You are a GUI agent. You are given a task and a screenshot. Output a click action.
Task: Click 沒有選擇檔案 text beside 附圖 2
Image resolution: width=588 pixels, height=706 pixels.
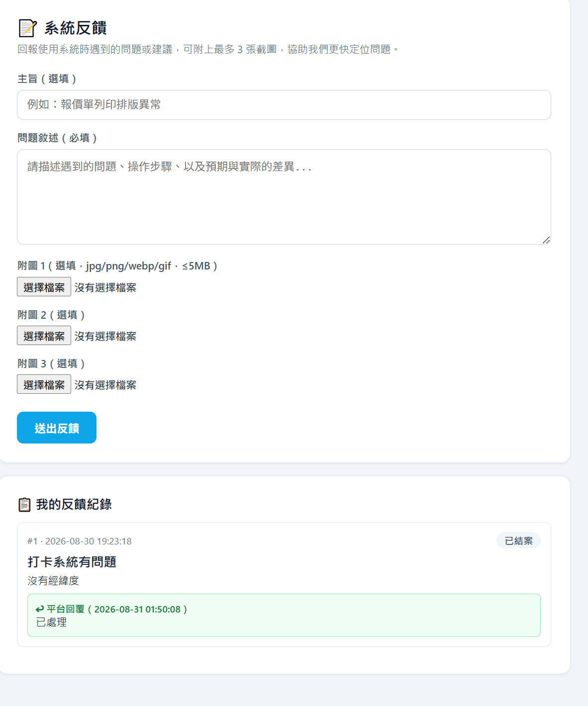coord(105,336)
